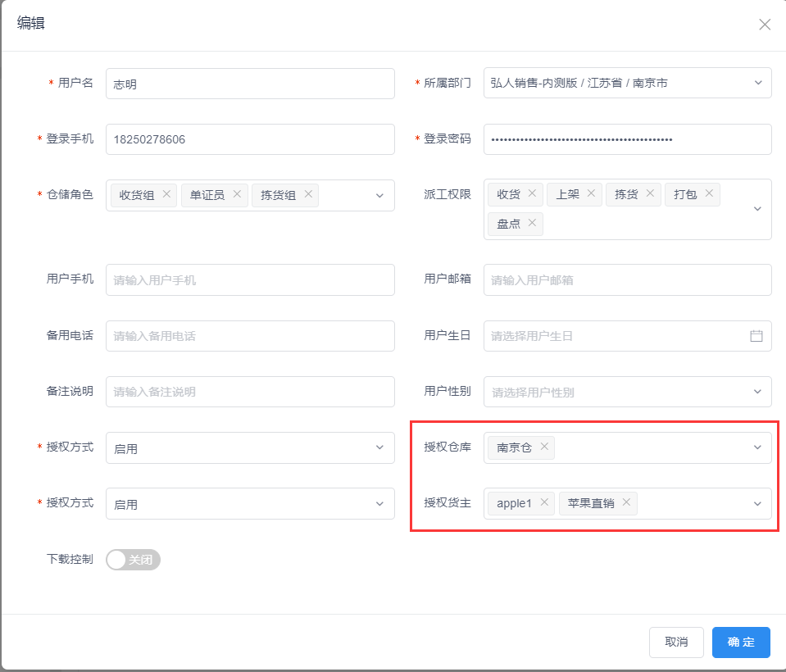Click the 单证员 tag text
786x672 pixels.
click(207, 195)
